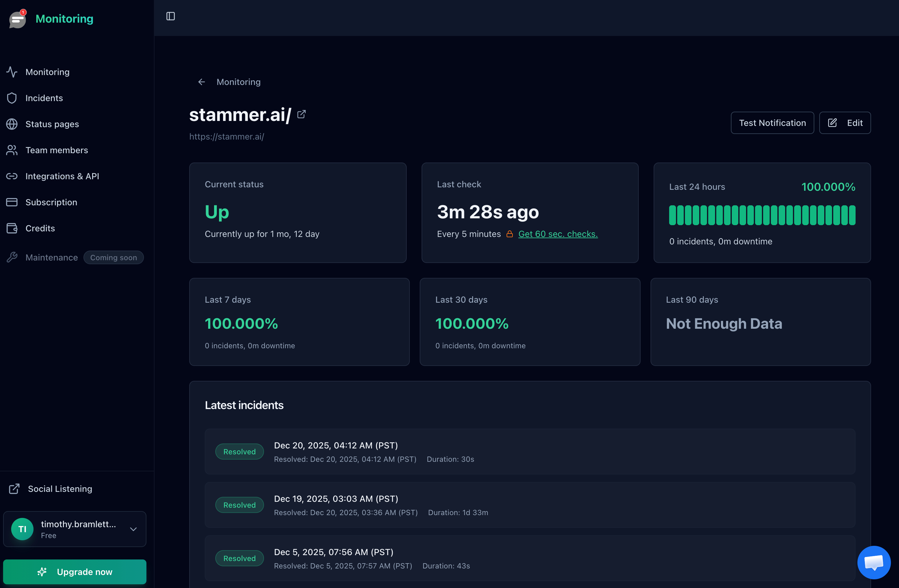
Task: Open Social Listening external link
Action: tap(60, 489)
